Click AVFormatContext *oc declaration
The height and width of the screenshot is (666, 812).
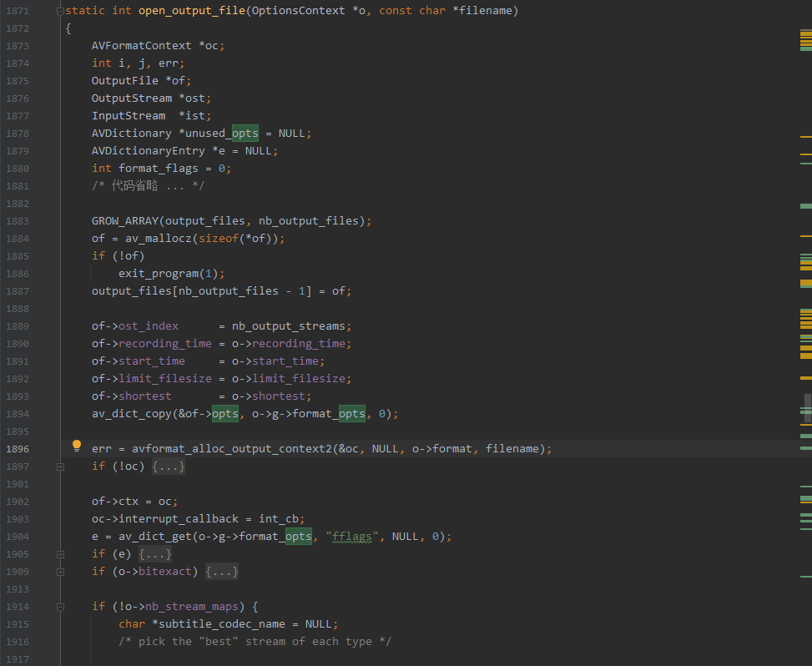click(x=158, y=46)
